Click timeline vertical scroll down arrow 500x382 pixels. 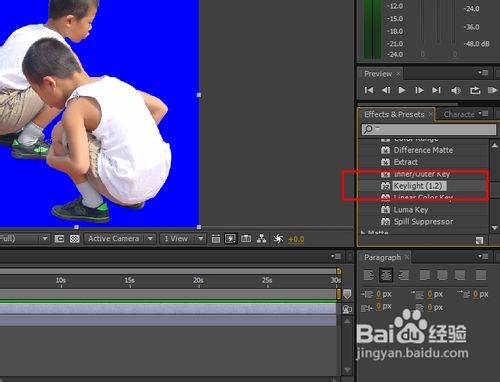coord(347,370)
